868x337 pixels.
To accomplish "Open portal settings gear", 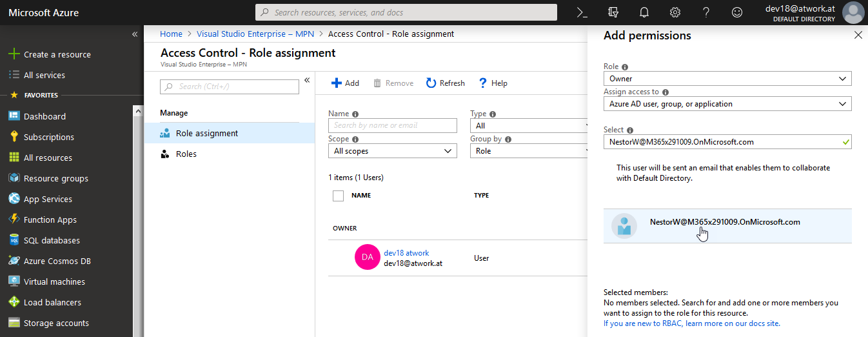I will pyautogui.click(x=675, y=12).
